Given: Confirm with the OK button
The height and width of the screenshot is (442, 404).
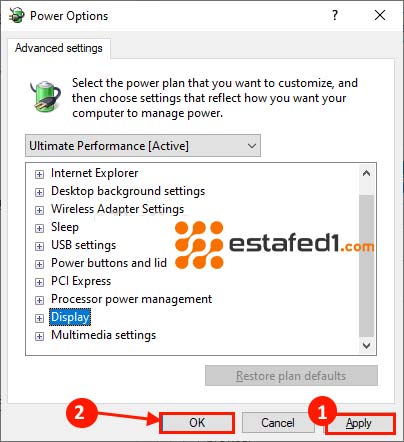Looking at the screenshot, I should (197, 423).
